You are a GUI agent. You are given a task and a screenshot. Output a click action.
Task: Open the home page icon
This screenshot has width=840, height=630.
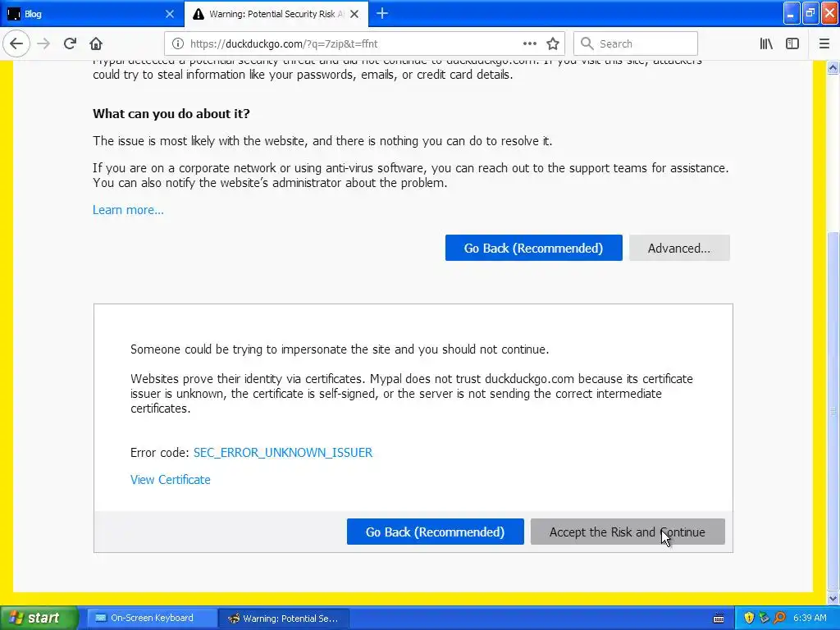point(96,43)
